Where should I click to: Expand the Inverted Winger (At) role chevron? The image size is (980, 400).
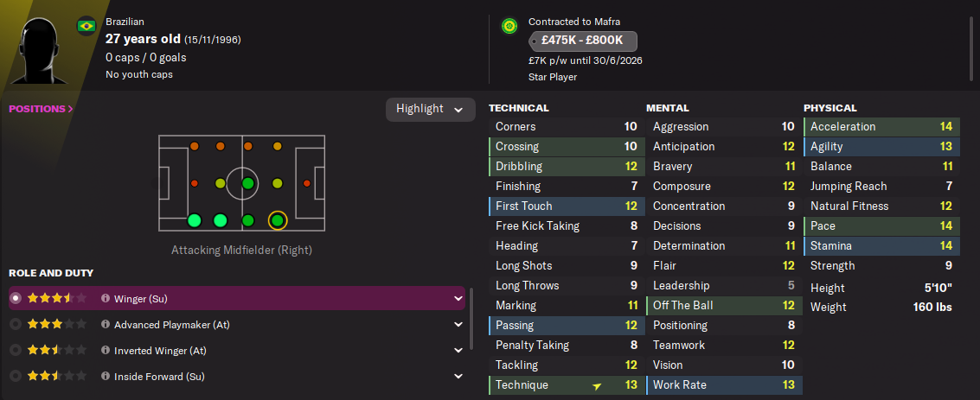click(x=458, y=351)
